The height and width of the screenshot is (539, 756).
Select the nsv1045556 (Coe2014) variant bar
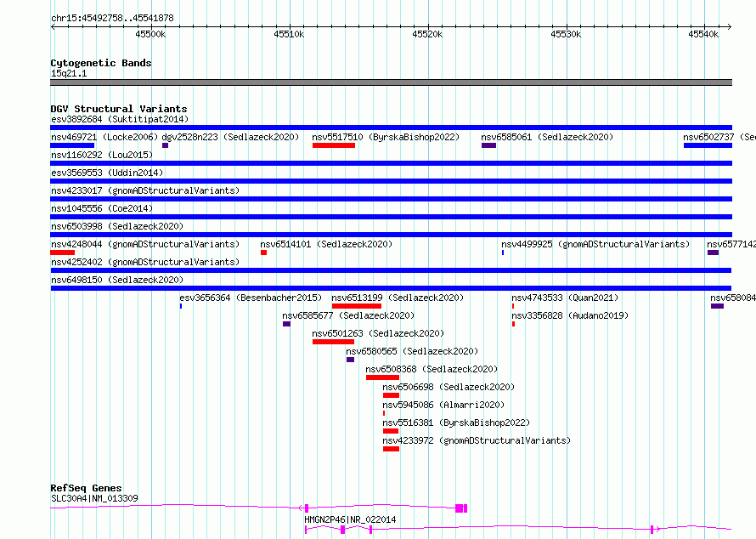click(391, 217)
